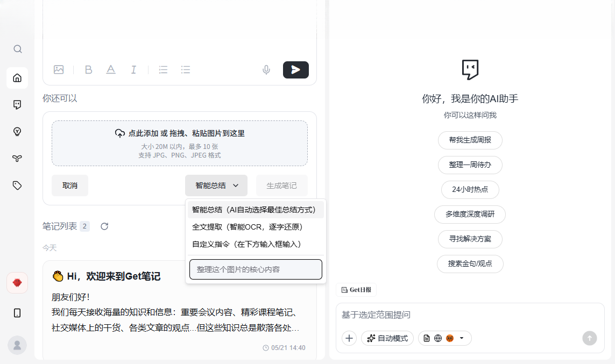Click the AI assistant logo
Screen dimensions: 615x364
pyautogui.click(x=470, y=70)
